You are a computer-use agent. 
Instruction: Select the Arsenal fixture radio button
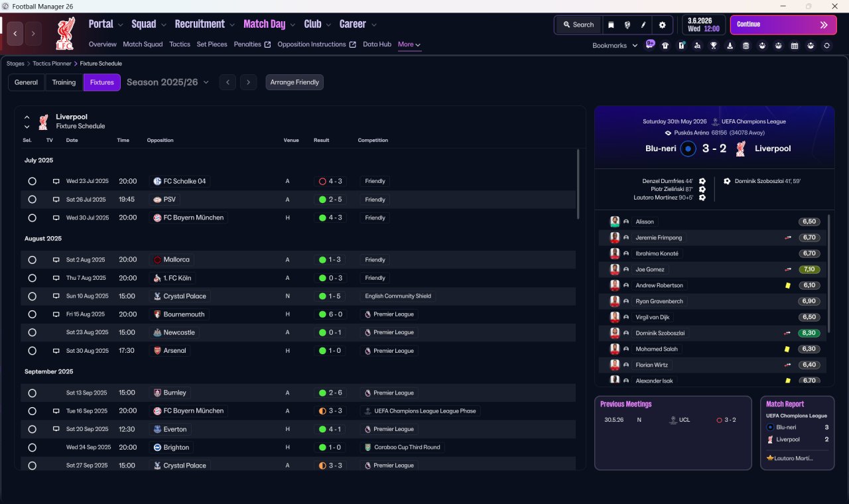32,351
